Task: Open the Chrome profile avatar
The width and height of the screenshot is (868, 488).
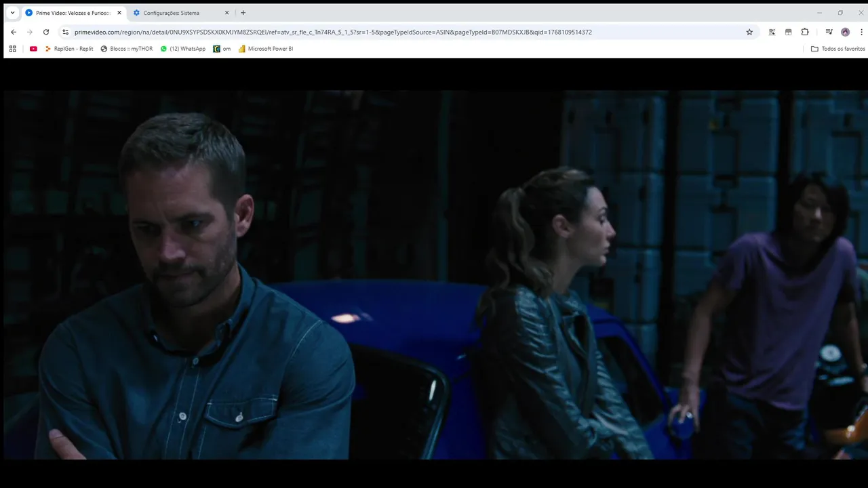Action: (x=845, y=32)
